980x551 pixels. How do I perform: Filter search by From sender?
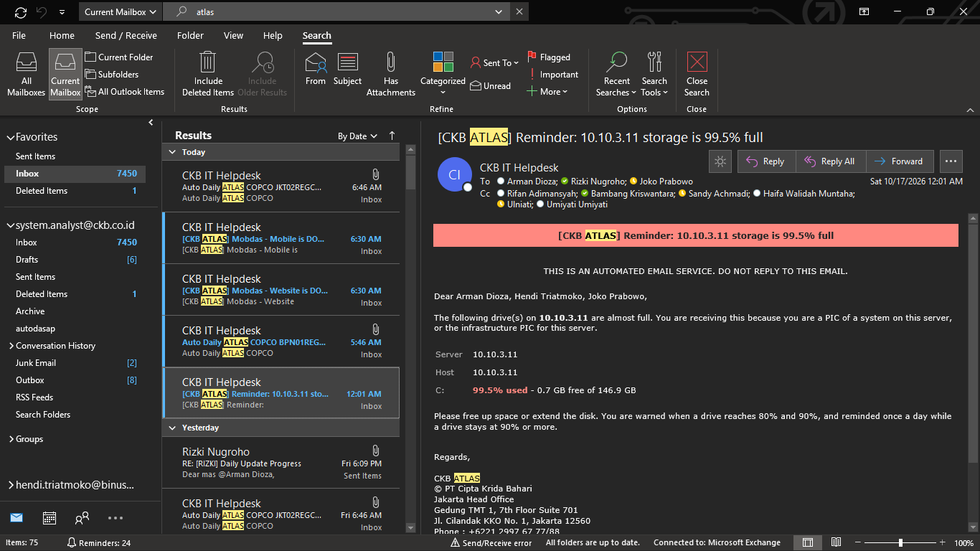316,69
